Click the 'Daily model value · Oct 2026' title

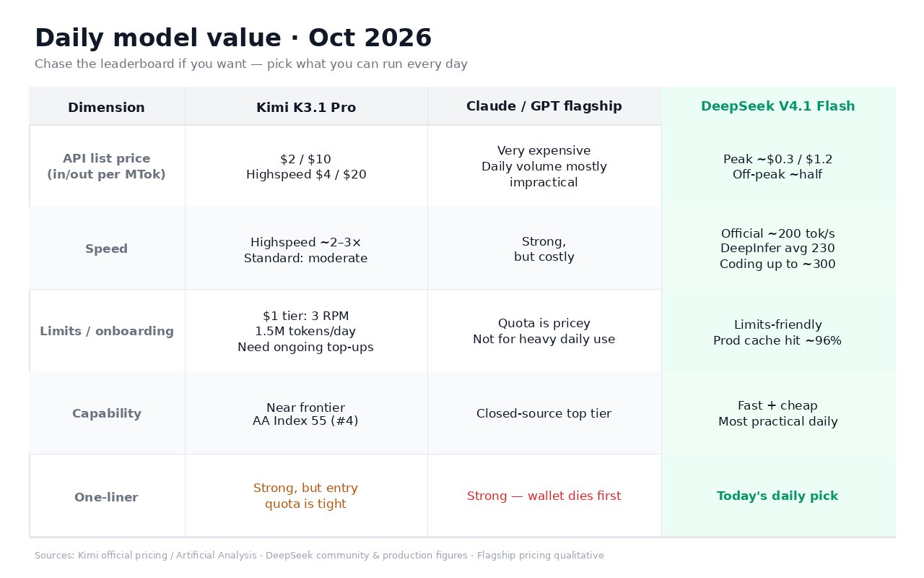233,38
